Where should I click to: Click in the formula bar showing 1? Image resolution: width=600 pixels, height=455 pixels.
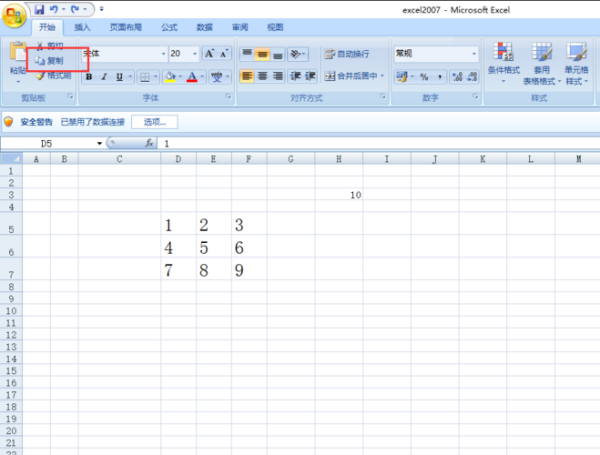click(379, 144)
